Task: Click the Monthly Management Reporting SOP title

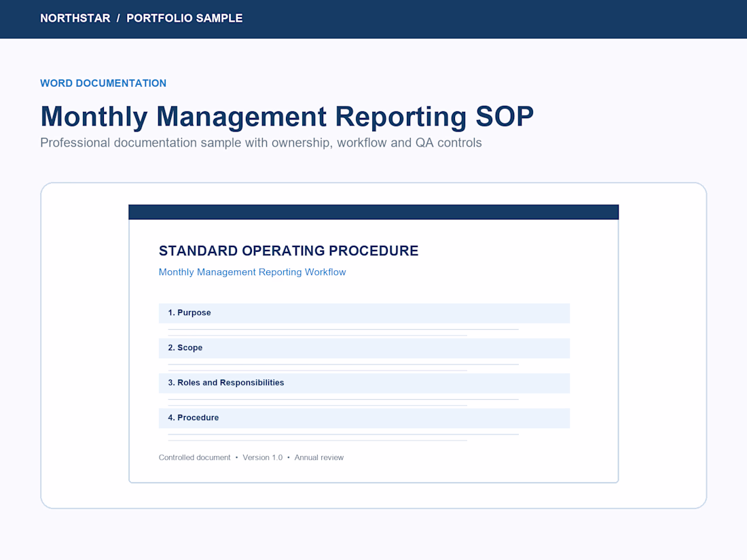Action: (287, 117)
